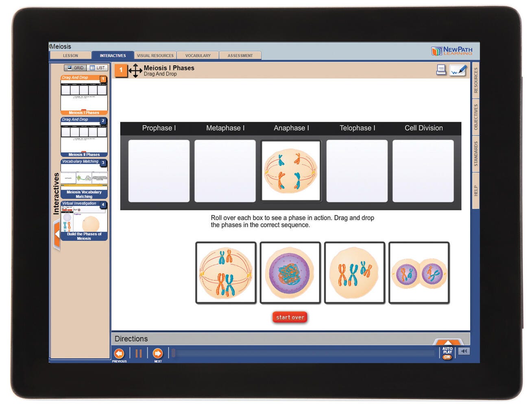532x407 pixels.
Task: Toggle Auto Play on/off
Action: coord(447,353)
